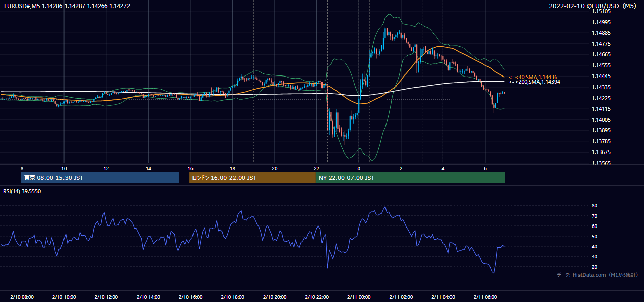Image resolution: width=644 pixels, height=302 pixels.
Task: Click the 2/10 22:00 date label
Action: coord(316,297)
